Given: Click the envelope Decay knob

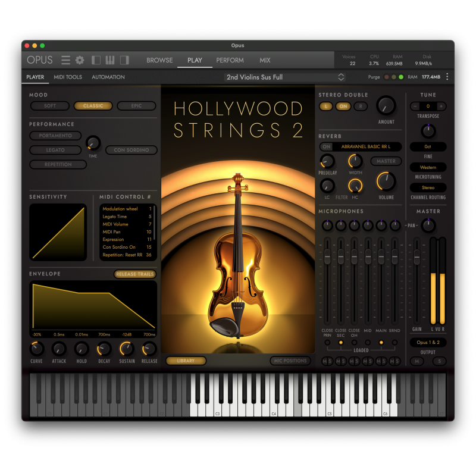Looking at the screenshot, I should click(x=104, y=349).
